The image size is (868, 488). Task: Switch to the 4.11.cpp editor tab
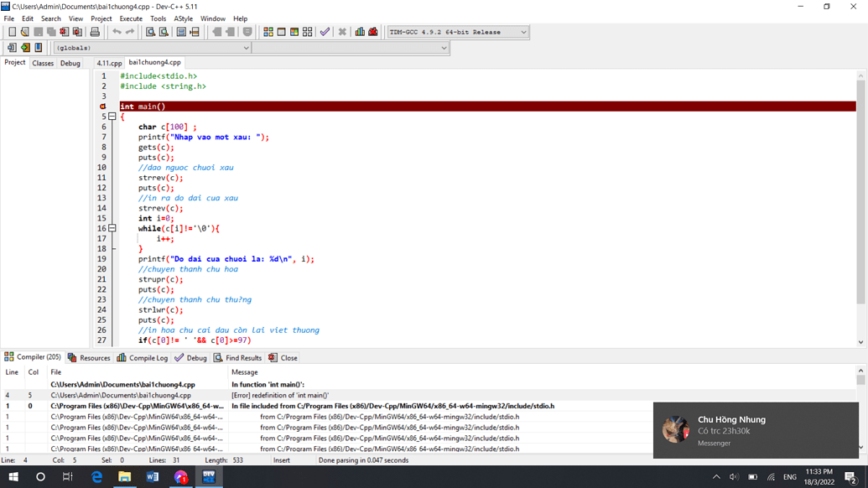coord(109,62)
